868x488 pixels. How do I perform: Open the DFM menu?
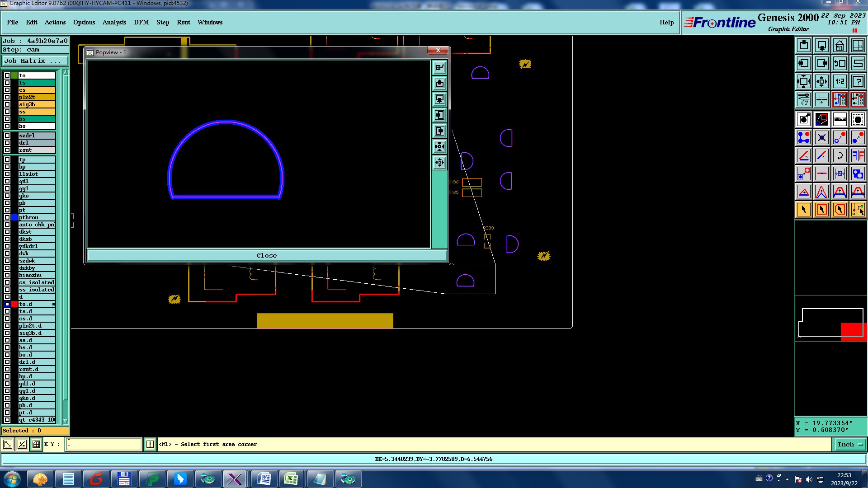tap(141, 22)
